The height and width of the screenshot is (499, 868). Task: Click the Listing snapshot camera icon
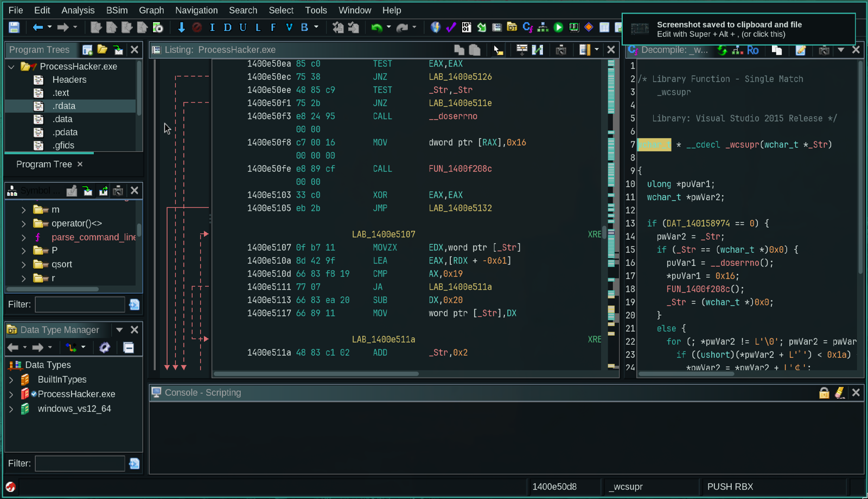[x=561, y=50]
